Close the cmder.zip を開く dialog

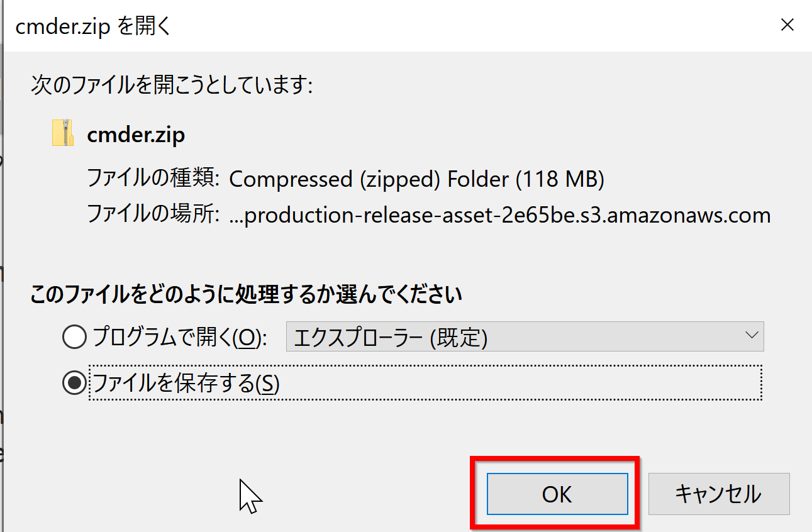coord(787,25)
